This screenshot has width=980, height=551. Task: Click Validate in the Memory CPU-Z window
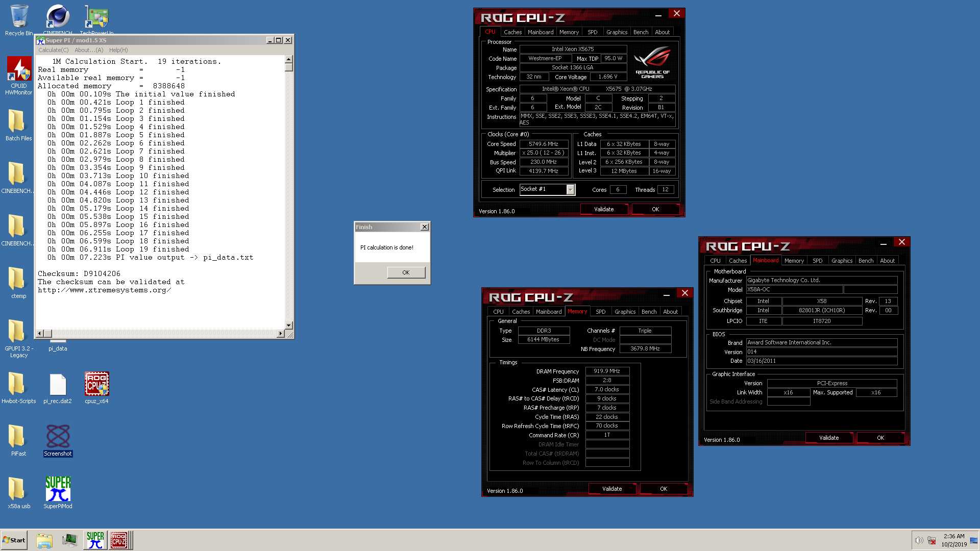point(612,489)
